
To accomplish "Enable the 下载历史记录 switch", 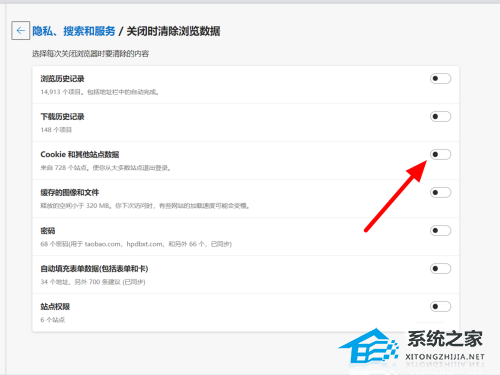I will 440,117.
